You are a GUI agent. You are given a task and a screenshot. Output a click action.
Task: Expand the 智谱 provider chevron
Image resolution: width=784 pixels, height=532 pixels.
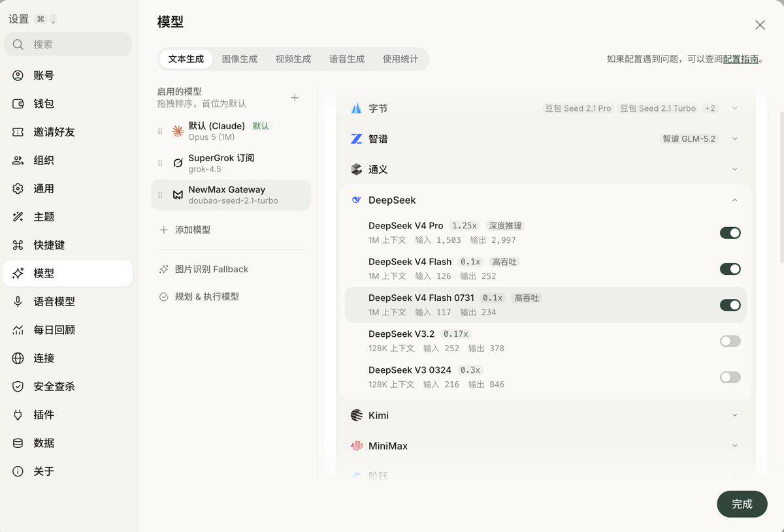(x=735, y=139)
